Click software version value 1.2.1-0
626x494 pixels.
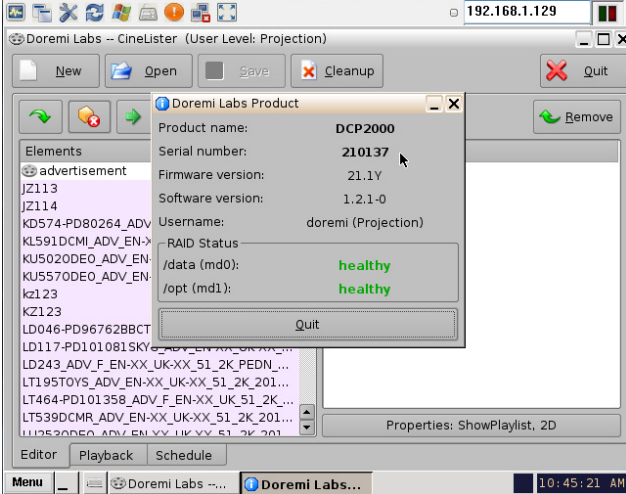pyautogui.click(x=365, y=199)
